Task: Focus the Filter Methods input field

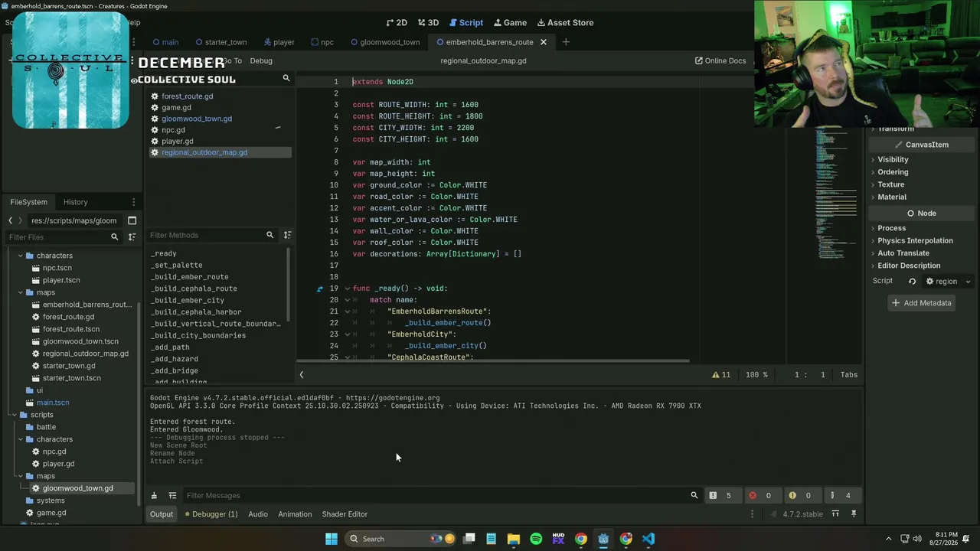Action: [205, 235]
